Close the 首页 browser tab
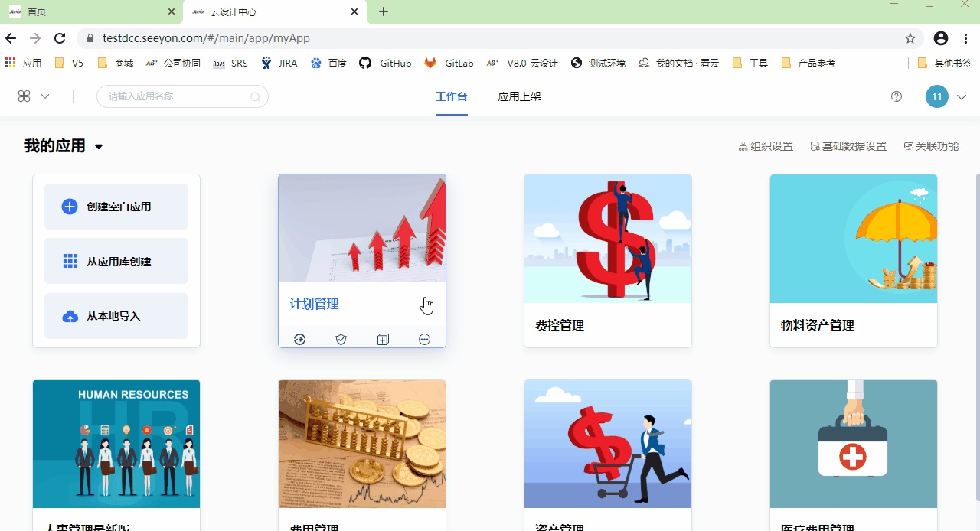The image size is (980, 531). click(x=171, y=11)
